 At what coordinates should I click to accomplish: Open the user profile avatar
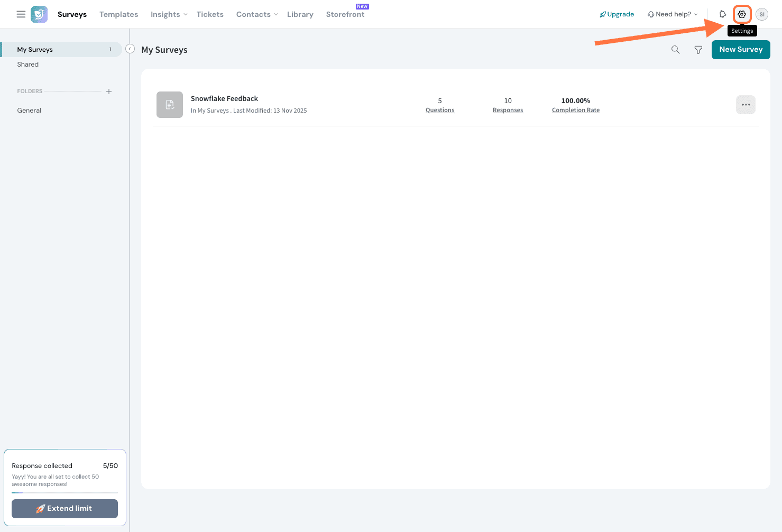[762, 14]
